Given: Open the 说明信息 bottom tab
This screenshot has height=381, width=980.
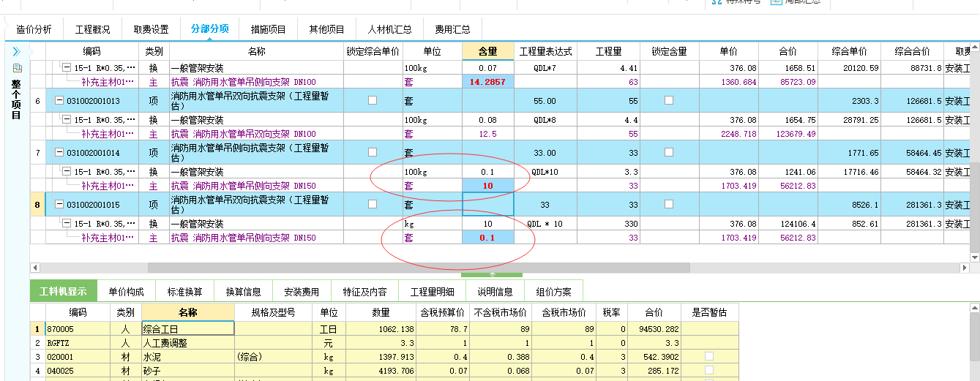Looking at the screenshot, I should [495, 291].
